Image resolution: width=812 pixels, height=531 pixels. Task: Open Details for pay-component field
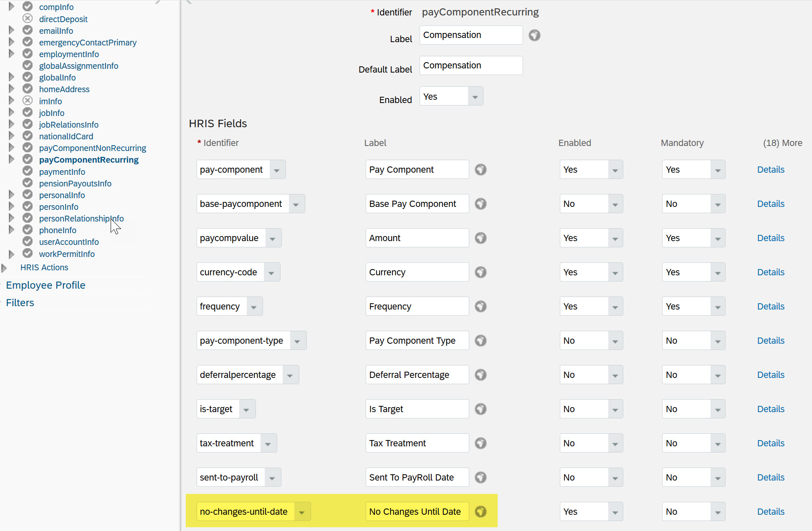pos(771,170)
